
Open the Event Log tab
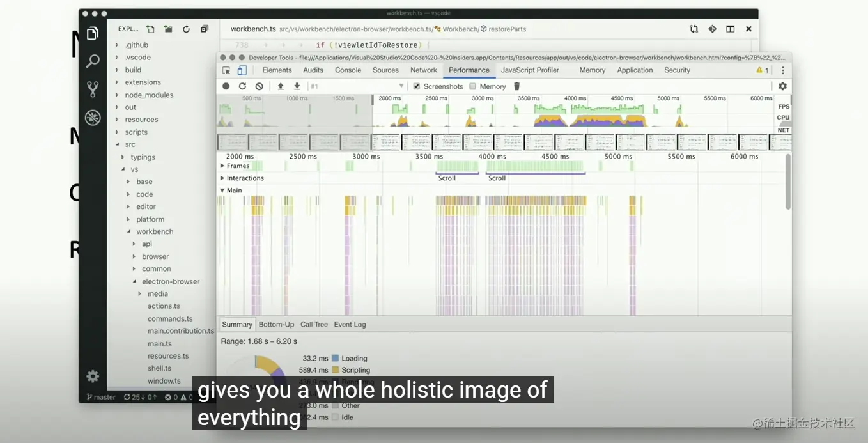point(350,325)
